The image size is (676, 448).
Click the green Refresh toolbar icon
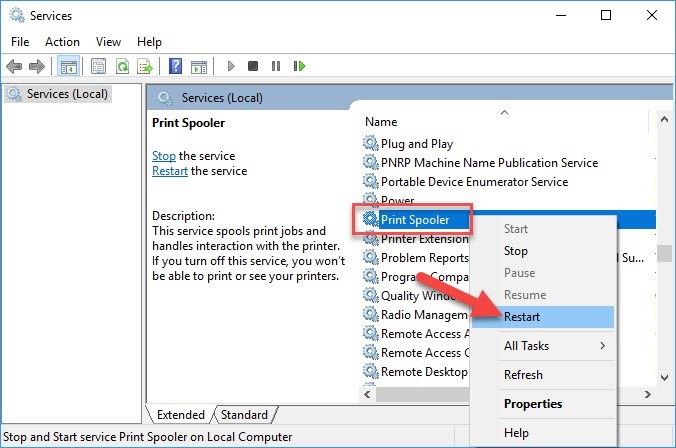(x=122, y=66)
